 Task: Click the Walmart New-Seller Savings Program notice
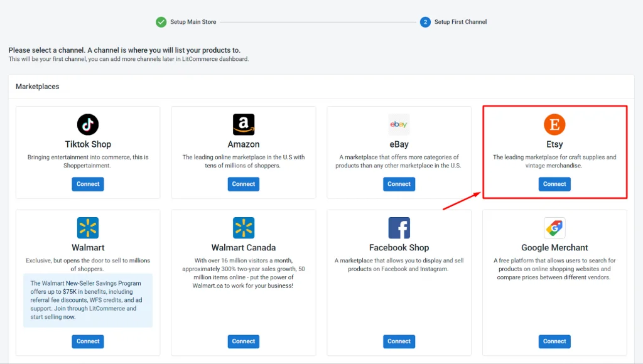pyautogui.click(x=88, y=300)
